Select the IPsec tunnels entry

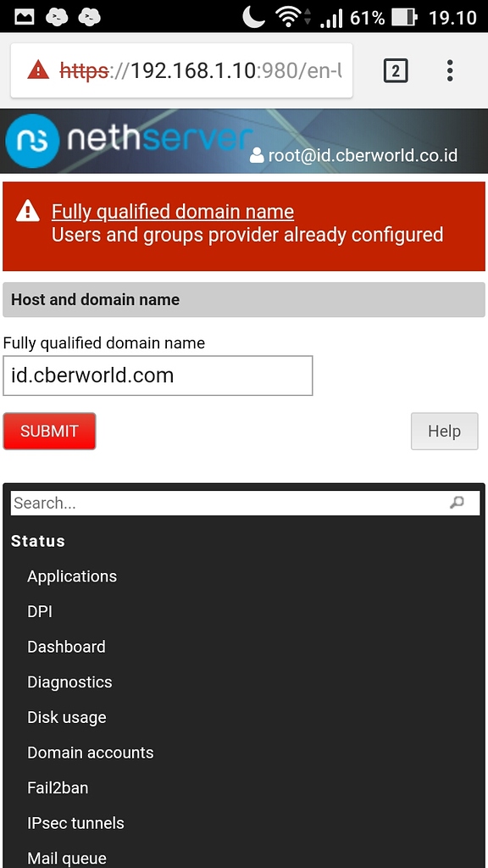point(76,823)
